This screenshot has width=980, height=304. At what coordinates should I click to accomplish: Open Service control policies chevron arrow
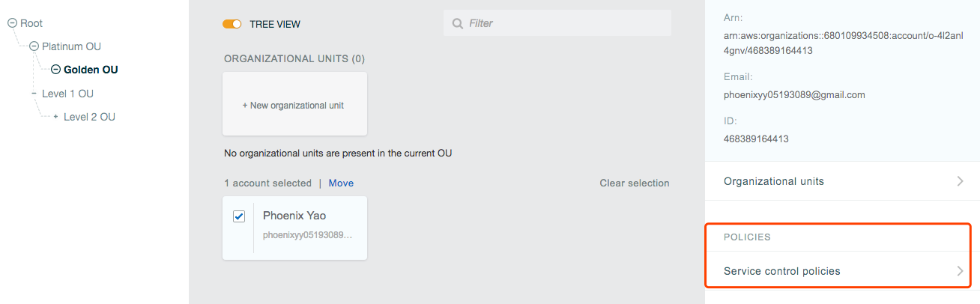tap(960, 271)
